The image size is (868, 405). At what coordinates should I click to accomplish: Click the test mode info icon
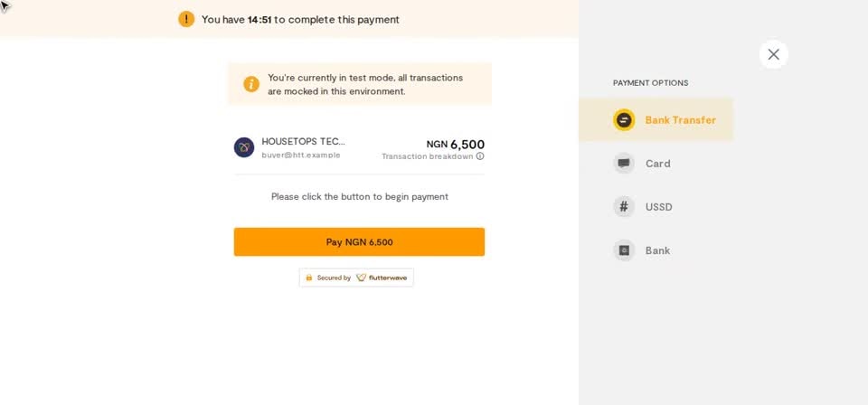[251, 84]
